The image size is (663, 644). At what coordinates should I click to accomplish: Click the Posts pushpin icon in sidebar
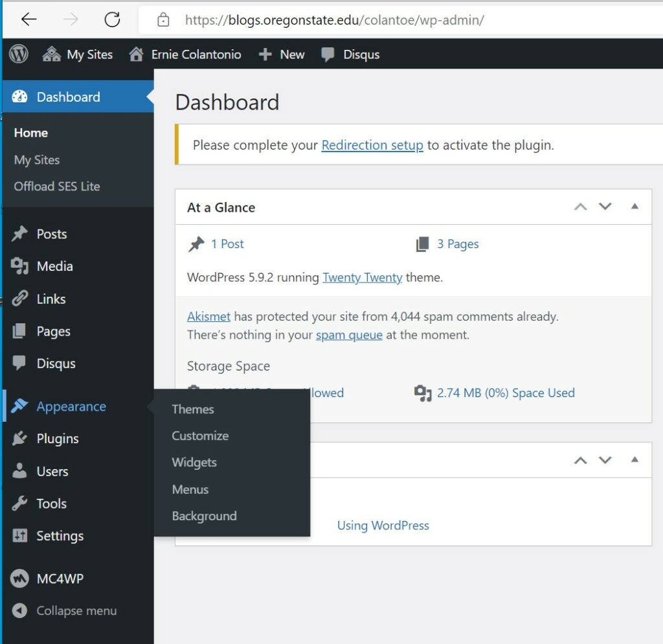(19, 234)
